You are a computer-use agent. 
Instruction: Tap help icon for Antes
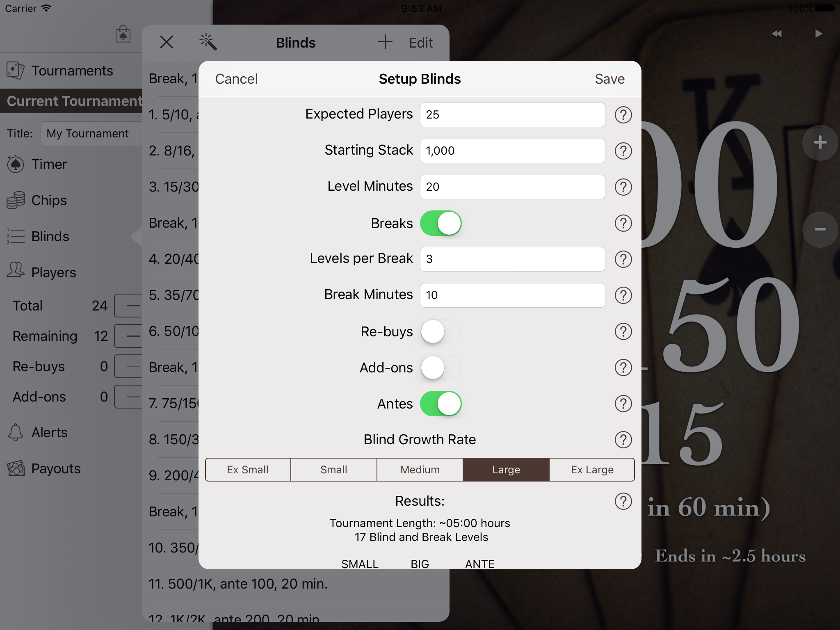[x=623, y=404]
